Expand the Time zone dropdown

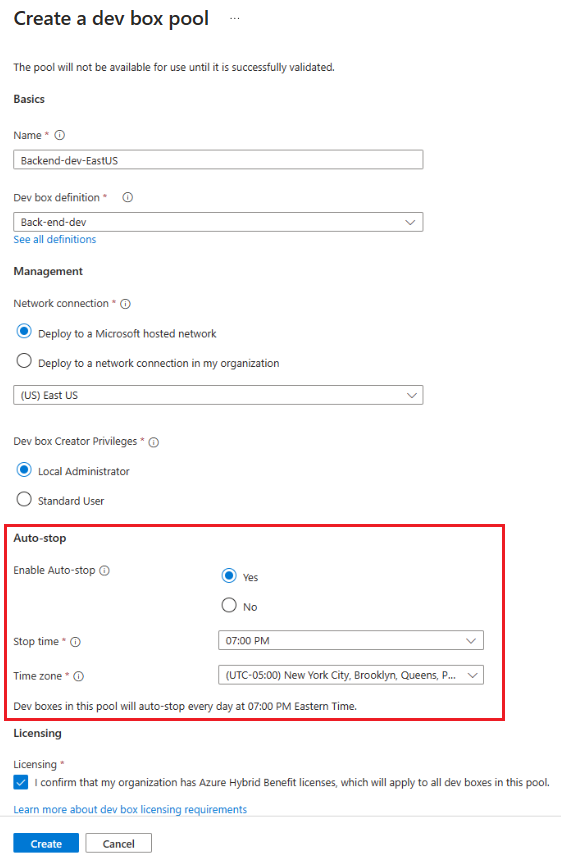pyautogui.click(x=351, y=675)
